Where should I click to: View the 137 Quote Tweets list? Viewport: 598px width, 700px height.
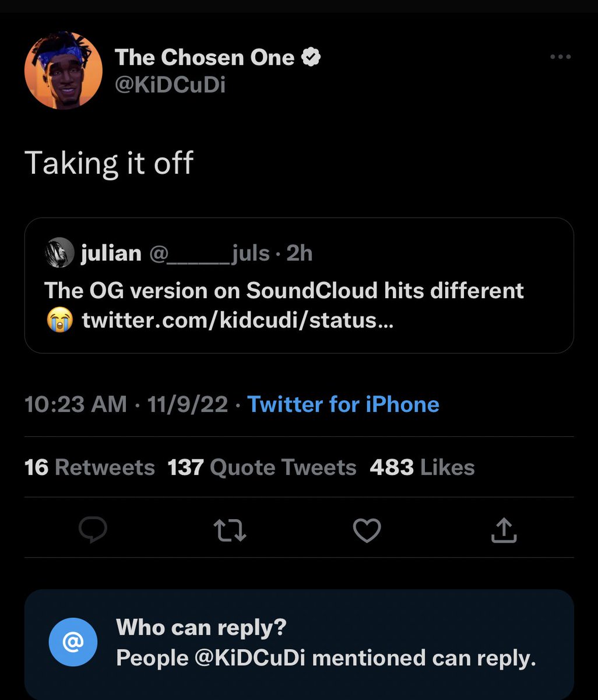[x=262, y=467]
